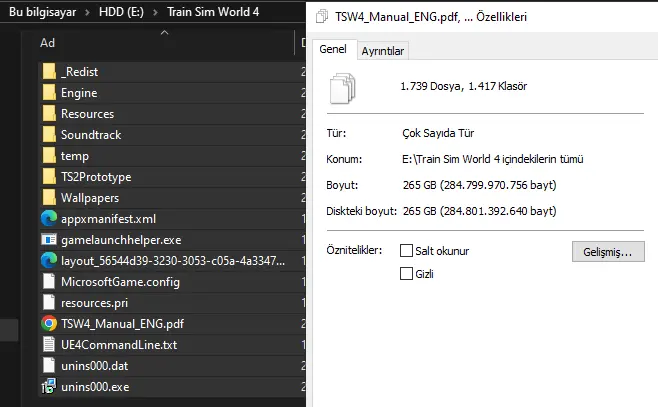
Task: Select the _Redist folder icon
Action: [49, 72]
